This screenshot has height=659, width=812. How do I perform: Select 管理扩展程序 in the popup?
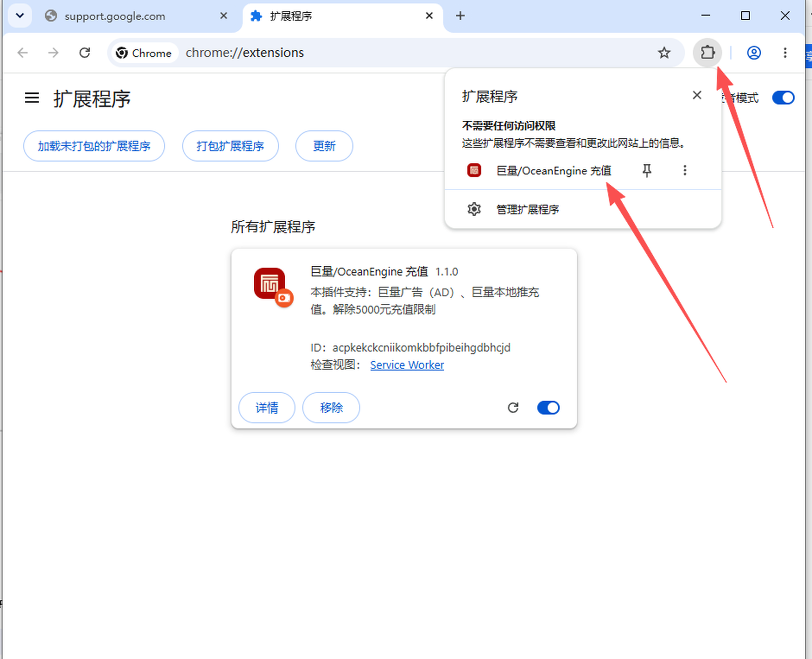tap(583, 209)
